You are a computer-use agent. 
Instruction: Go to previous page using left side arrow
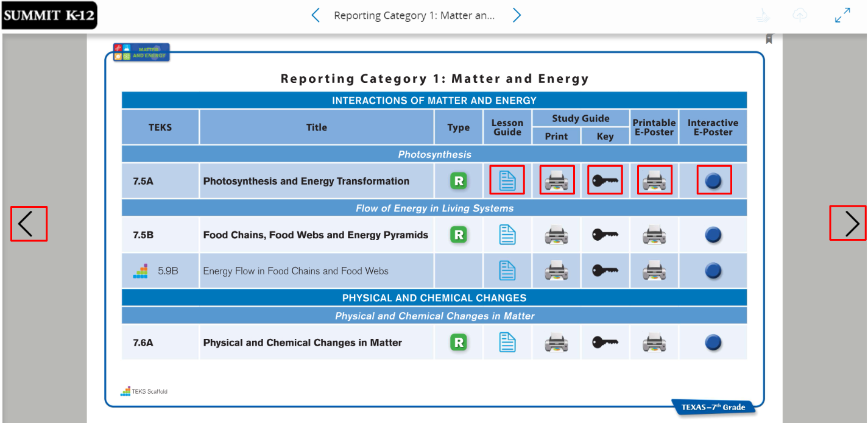pyautogui.click(x=28, y=224)
